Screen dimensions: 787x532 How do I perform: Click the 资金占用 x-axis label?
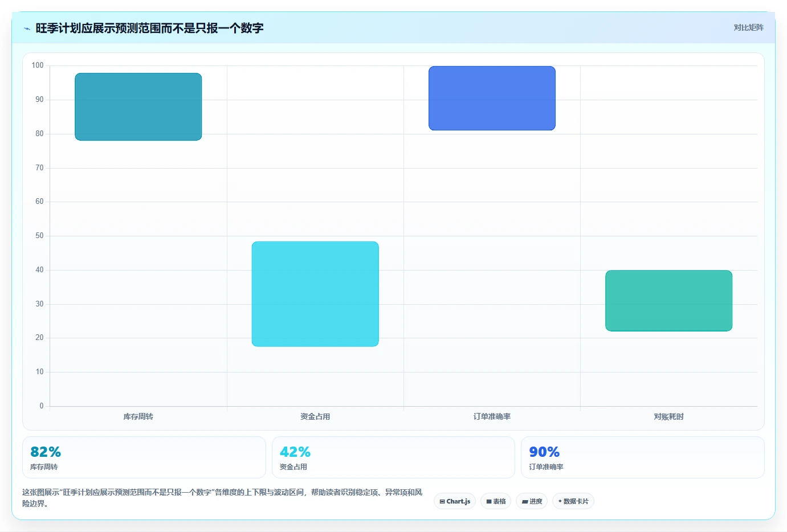coord(315,416)
